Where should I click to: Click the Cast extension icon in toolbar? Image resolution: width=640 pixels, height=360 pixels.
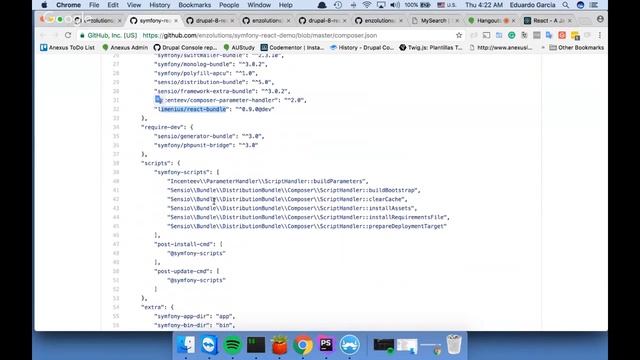(x=486, y=36)
